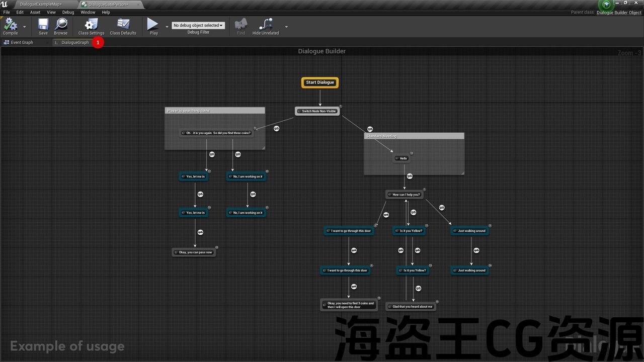Viewport: 644px width, 362px height.
Task: Open the Debug menu
Action: [x=68, y=12]
